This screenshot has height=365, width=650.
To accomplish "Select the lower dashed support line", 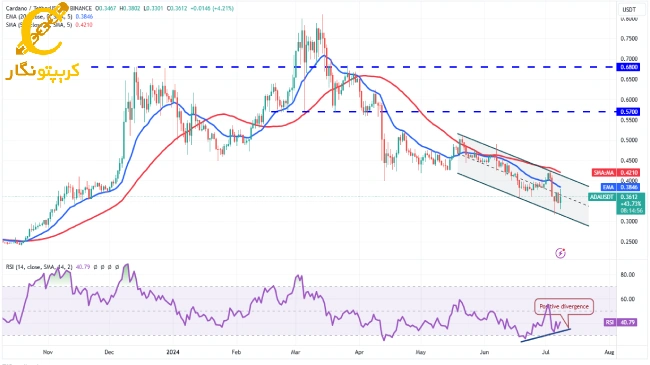I will tap(444, 112).
